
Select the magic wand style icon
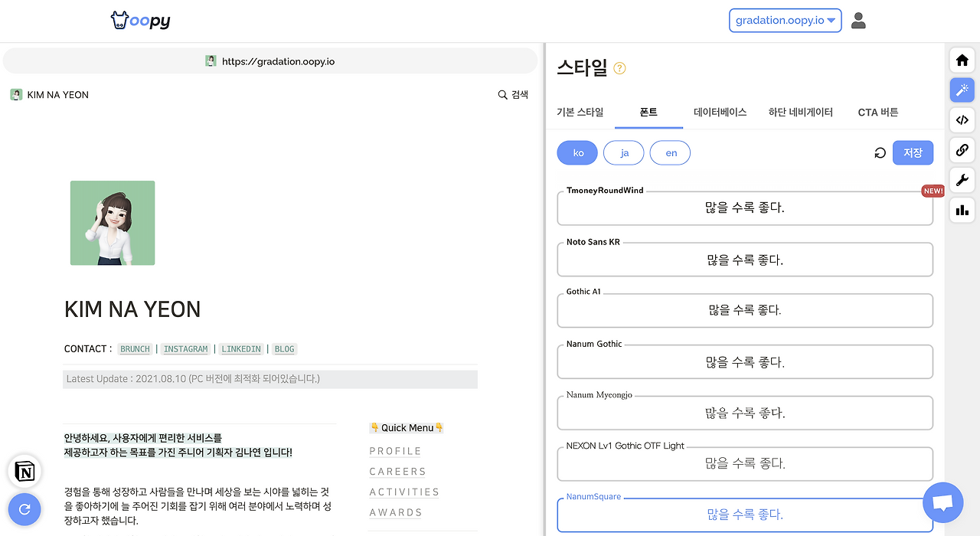tap(962, 90)
